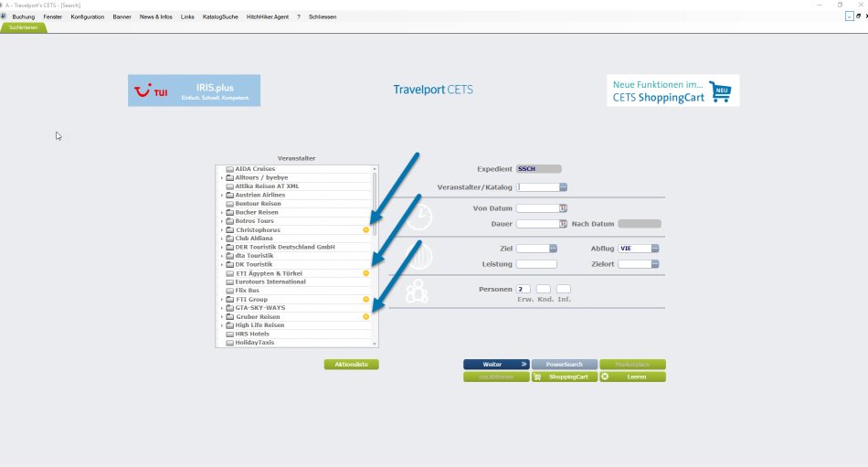Click the Inf. infants count field
Image resolution: width=868 pixels, height=467 pixels.
click(x=564, y=289)
